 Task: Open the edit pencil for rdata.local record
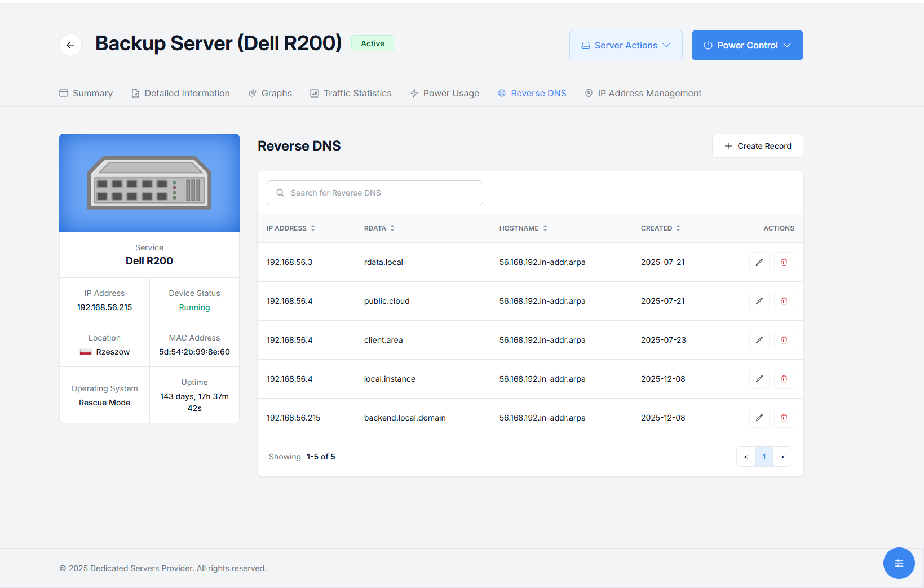(x=759, y=262)
